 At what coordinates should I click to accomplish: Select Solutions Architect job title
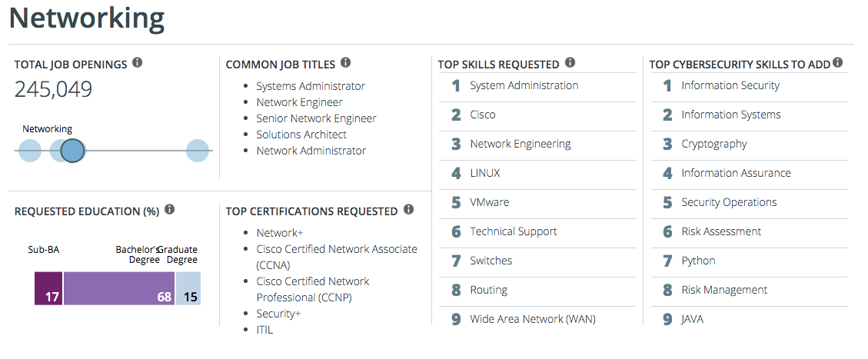(x=301, y=135)
